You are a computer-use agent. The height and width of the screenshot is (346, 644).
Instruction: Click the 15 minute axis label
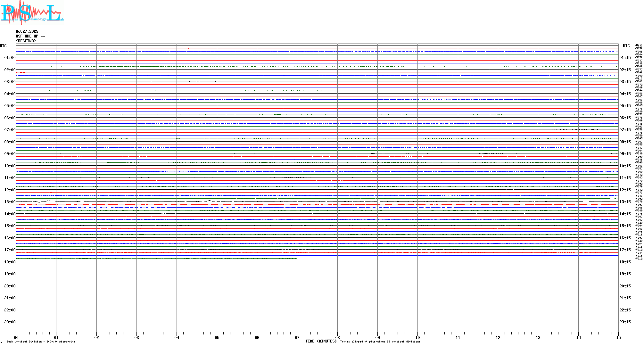[x=618, y=338]
